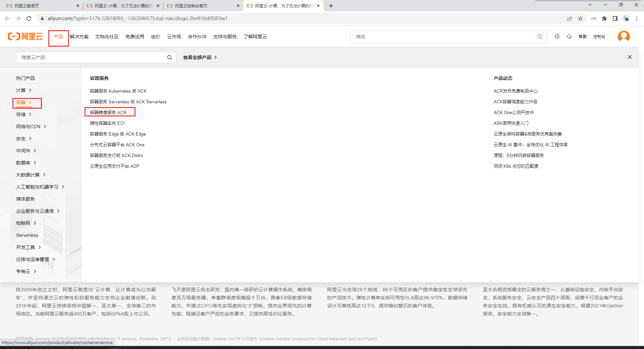Reload the page in browser
This screenshot has height=349, width=644.
pyautogui.click(x=29, y=18)
